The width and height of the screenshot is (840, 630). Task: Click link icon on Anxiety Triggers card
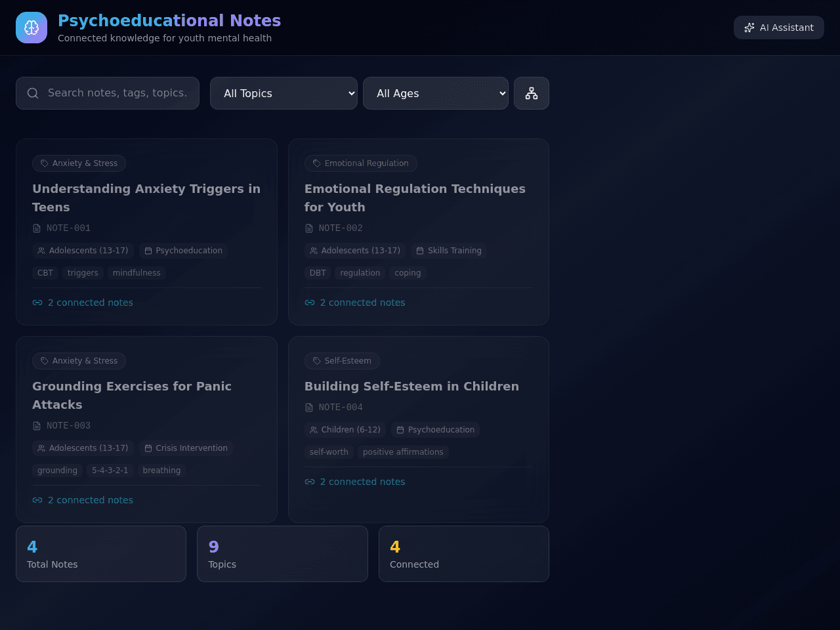(37, 303)
